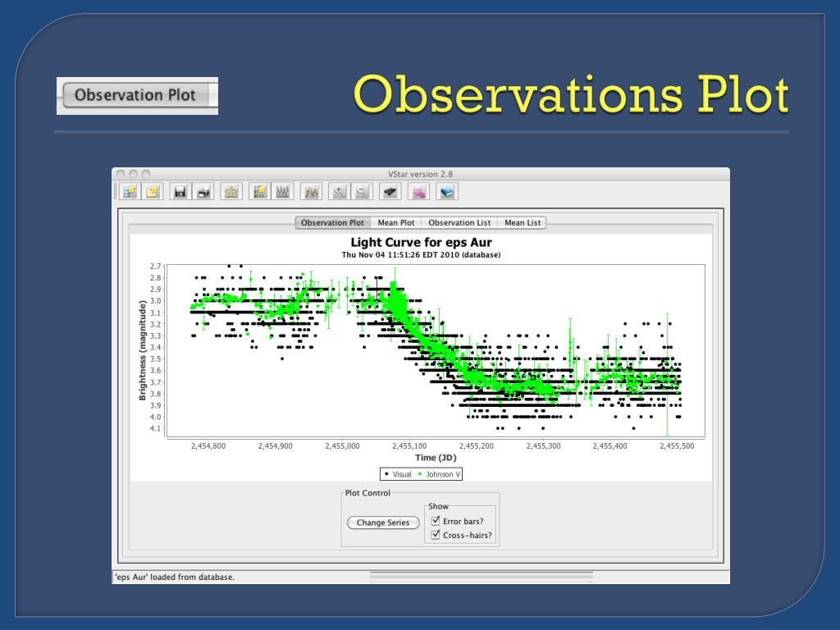Click the star info icon
Screen dimensions: 840x630
click(x=231, y=191)
